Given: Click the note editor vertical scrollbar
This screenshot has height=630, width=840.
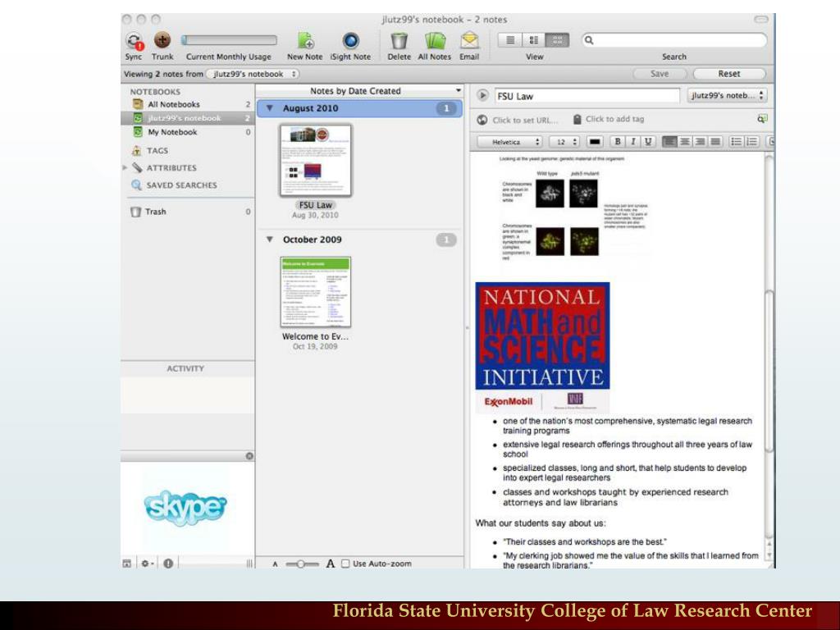Looking at the screenshot, I should click(x=769, y=372).
